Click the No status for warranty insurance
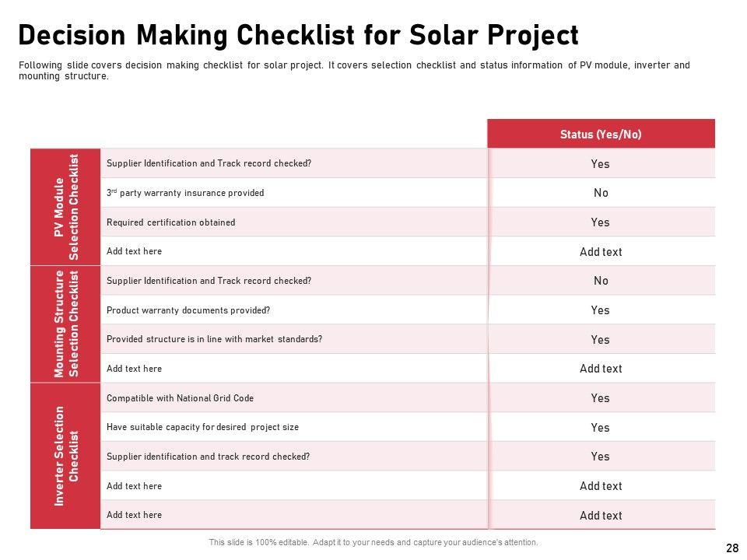The height and width of the screenshot is (560, 747). 601,193
